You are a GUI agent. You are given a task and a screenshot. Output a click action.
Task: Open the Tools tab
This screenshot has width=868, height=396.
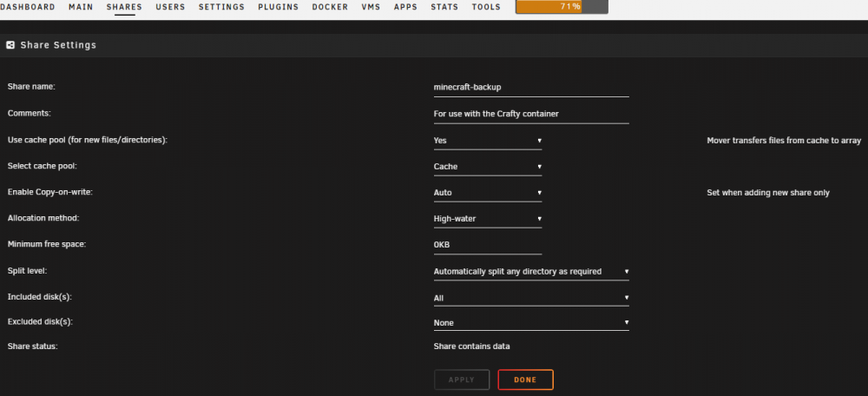click(x=486, y=7)
